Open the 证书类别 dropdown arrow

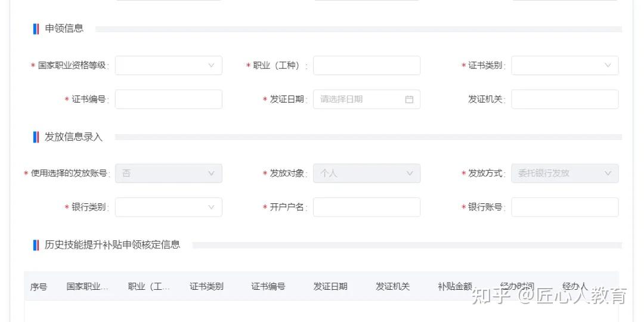tap(608, 66)
